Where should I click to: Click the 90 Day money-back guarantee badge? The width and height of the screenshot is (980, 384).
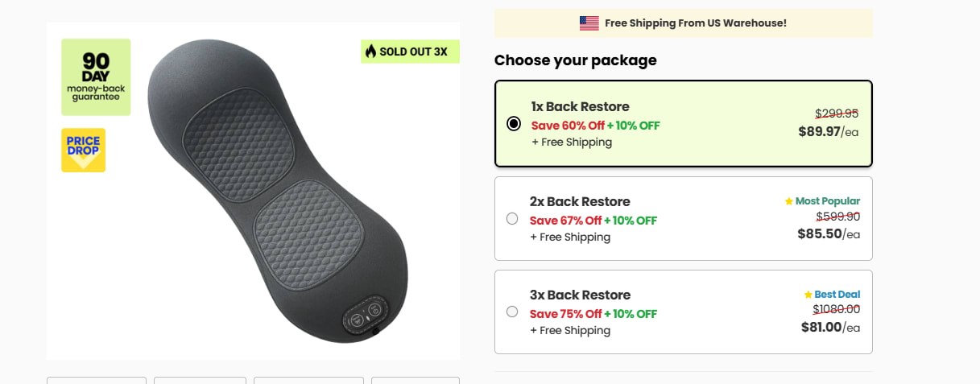coord(96,76)
